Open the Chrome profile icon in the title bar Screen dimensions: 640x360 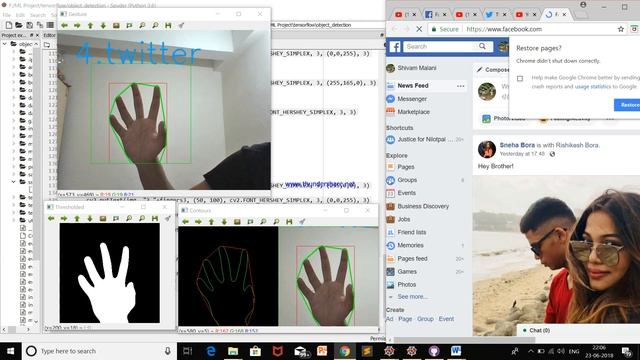point(583,4)
